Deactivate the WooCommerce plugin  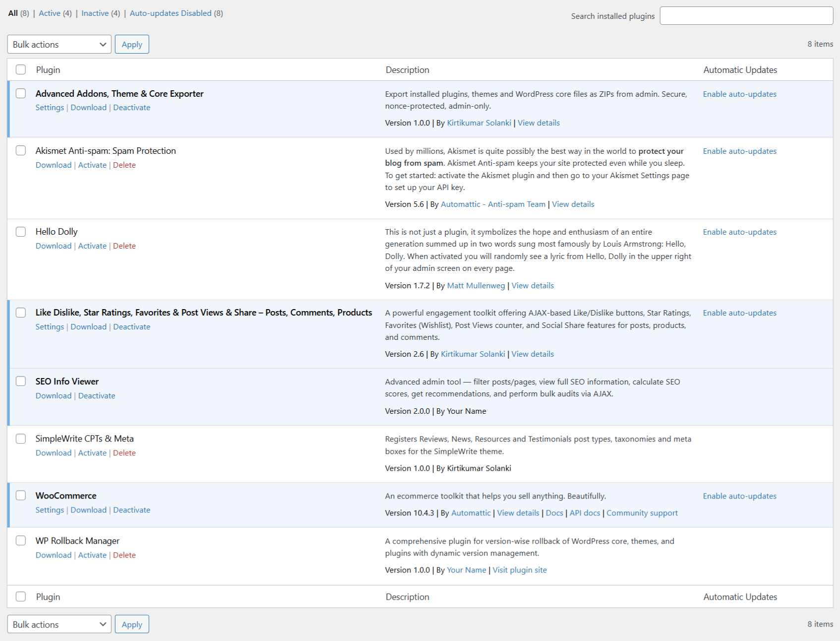(131, 510)
